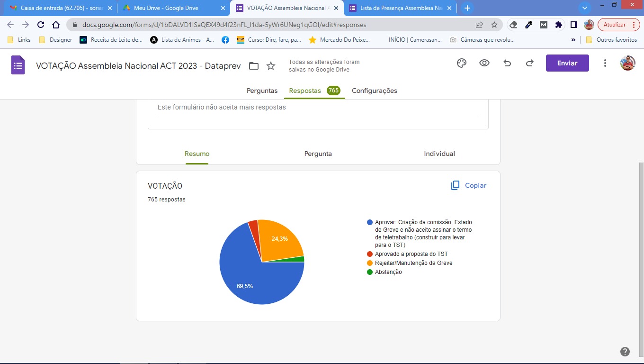Click the help question mark icon
644x364 pixels.
pos(625,351)
